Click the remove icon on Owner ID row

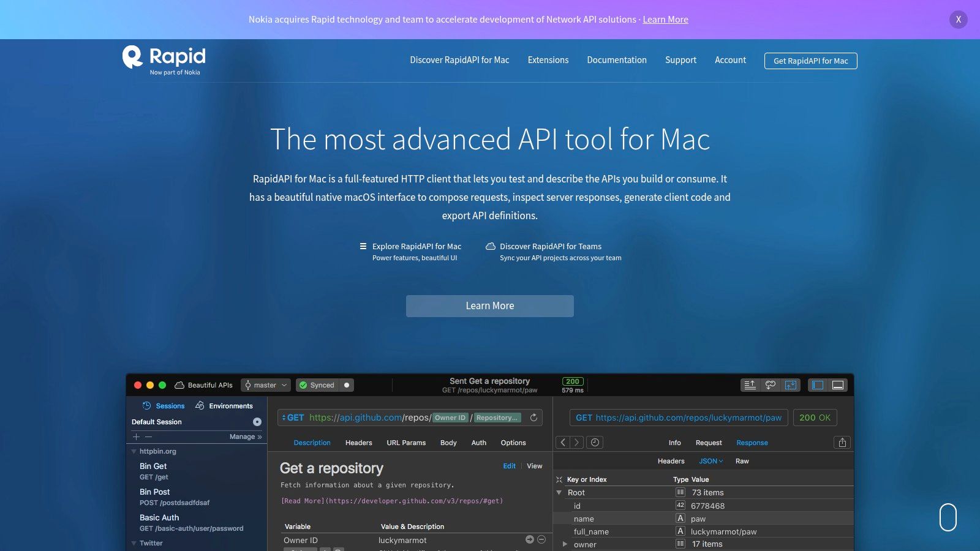coord(541,539)
